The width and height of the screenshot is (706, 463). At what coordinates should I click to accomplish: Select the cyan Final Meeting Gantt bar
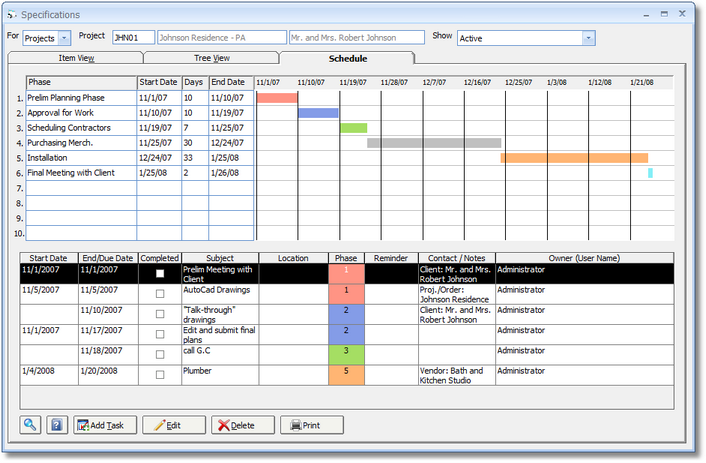coord(650,172)
